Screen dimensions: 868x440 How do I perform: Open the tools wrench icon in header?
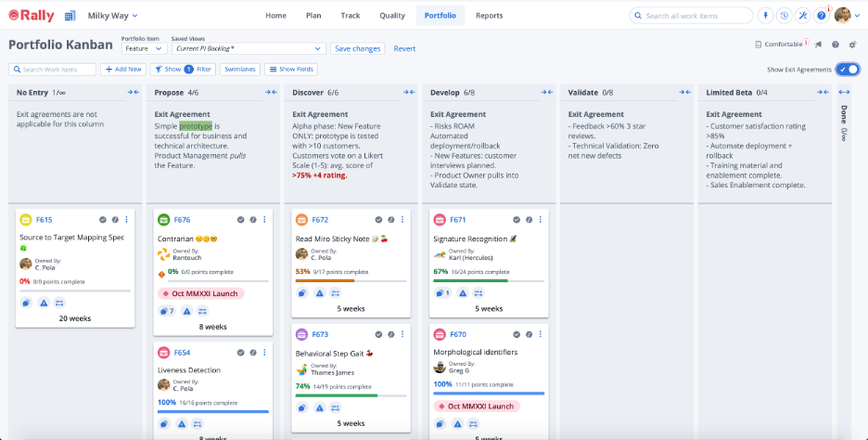pyautogui.click(x=802, y=16)
